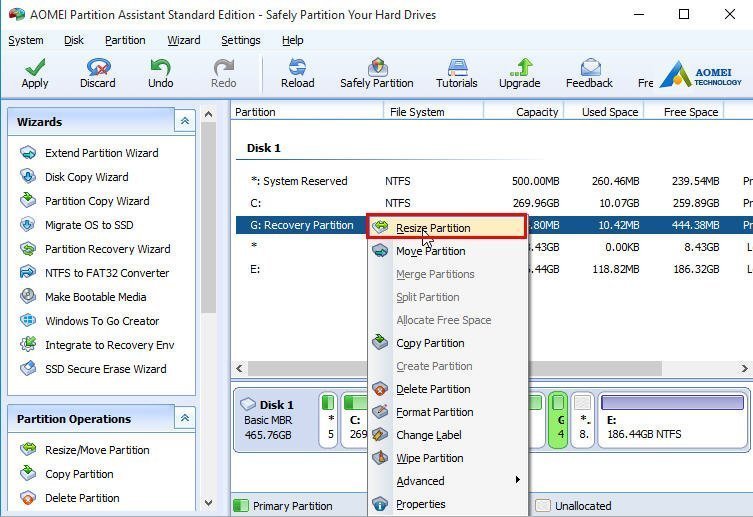Select E: 186.44GB NTFS block in disk map
The width and height of the screenshot is (753, 517).
672,421
